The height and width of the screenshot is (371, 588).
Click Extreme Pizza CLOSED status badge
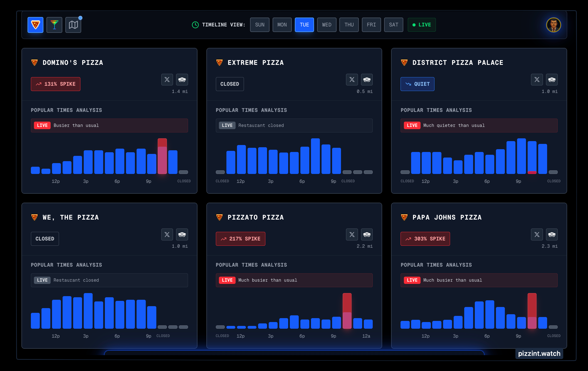[230, 84]
